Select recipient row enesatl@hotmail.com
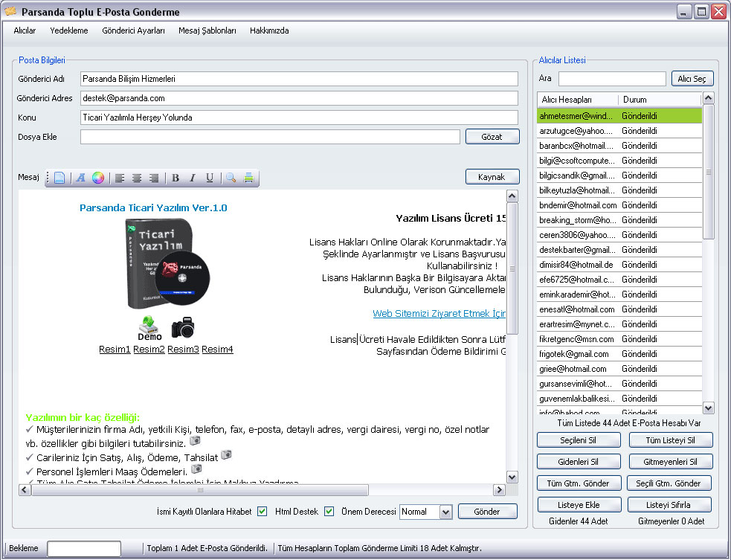 point(619,309)
